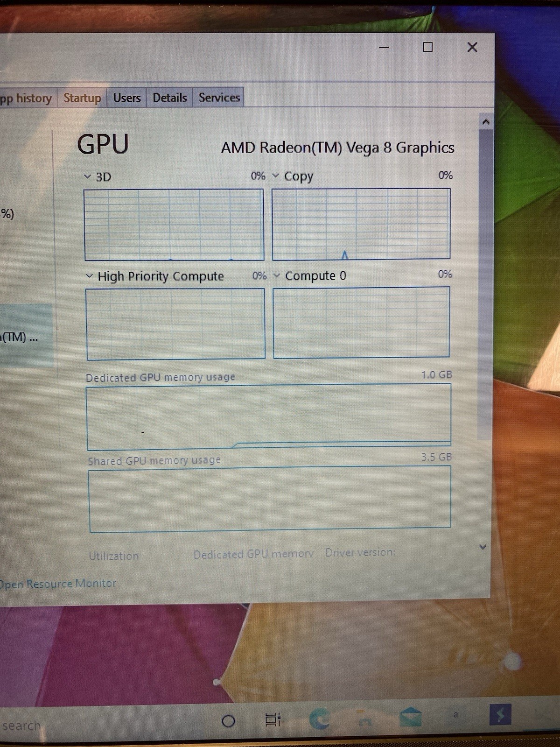Click the Dedicated GPU memory usage graph

pos(269,416)
